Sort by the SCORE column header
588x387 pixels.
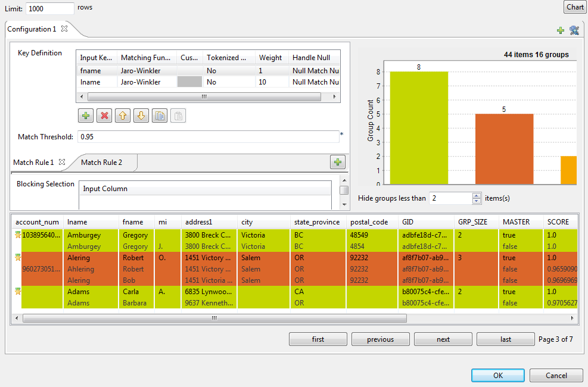click(558, 222)
